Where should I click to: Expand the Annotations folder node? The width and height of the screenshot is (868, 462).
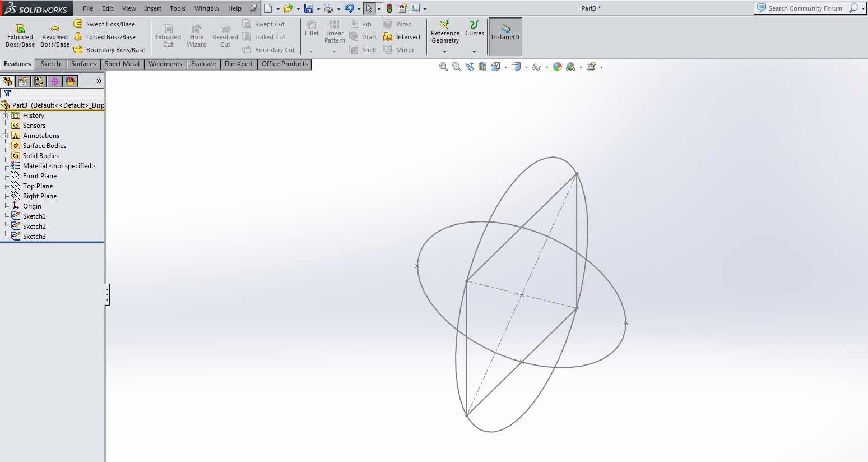[6, 136]
